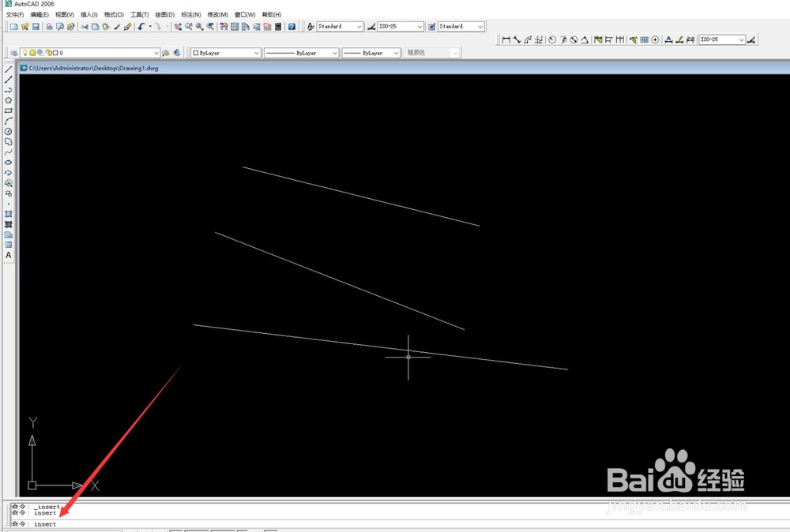Expand the layer 0 dropdown
This screenshot has width=790, height=532.
[156, 53]
